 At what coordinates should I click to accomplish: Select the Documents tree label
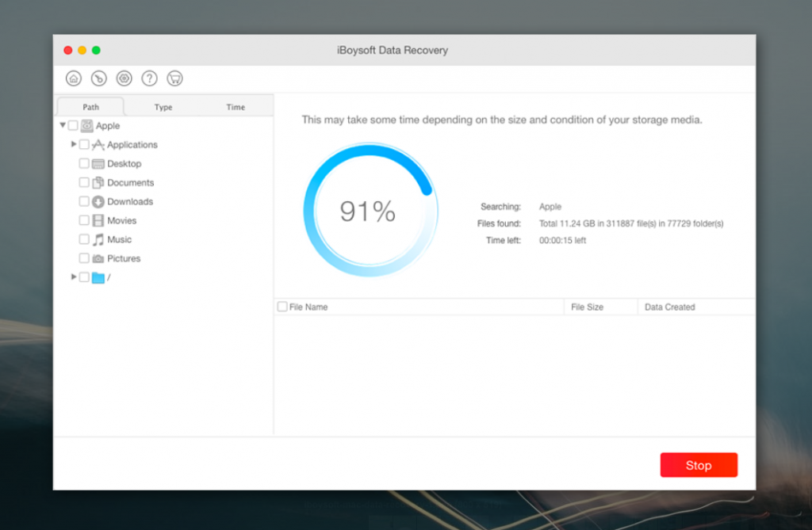131,183
